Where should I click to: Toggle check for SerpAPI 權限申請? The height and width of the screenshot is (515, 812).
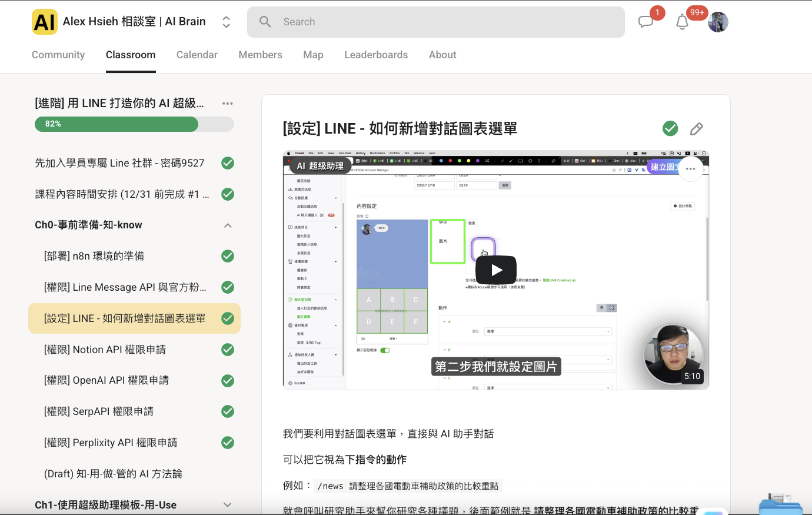pyautogui.click(x=228, y=411)
